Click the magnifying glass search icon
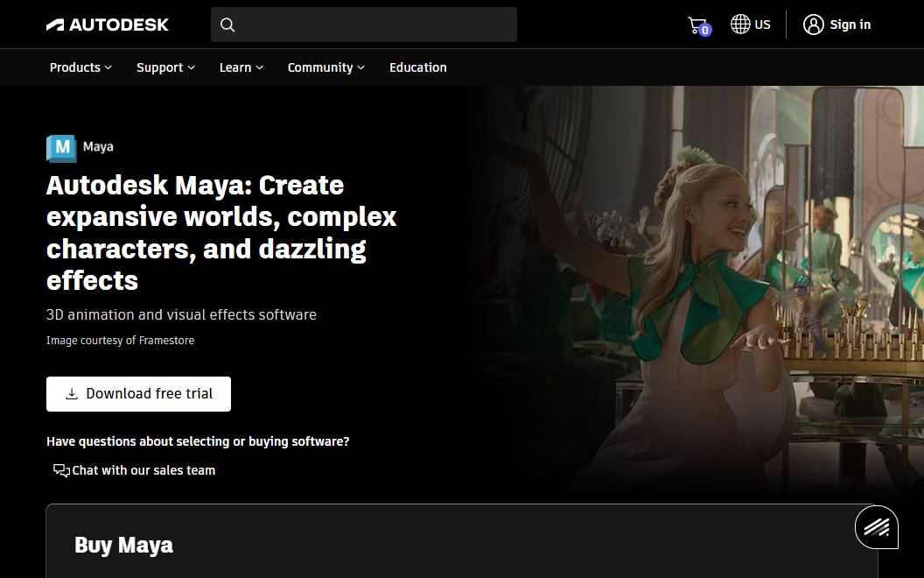Viewport: 924px width, 578px height. [227, 25]
